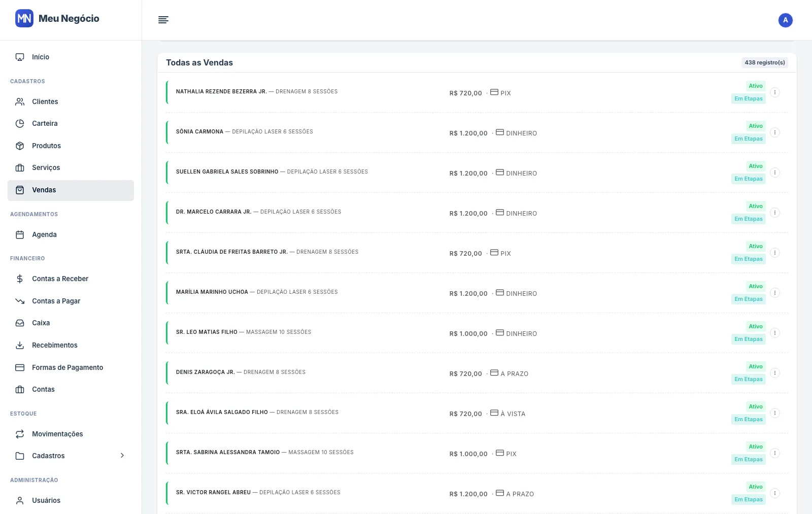Expand the Cadastros submenu chevron

pyautogui.click(x=122, y=456)
